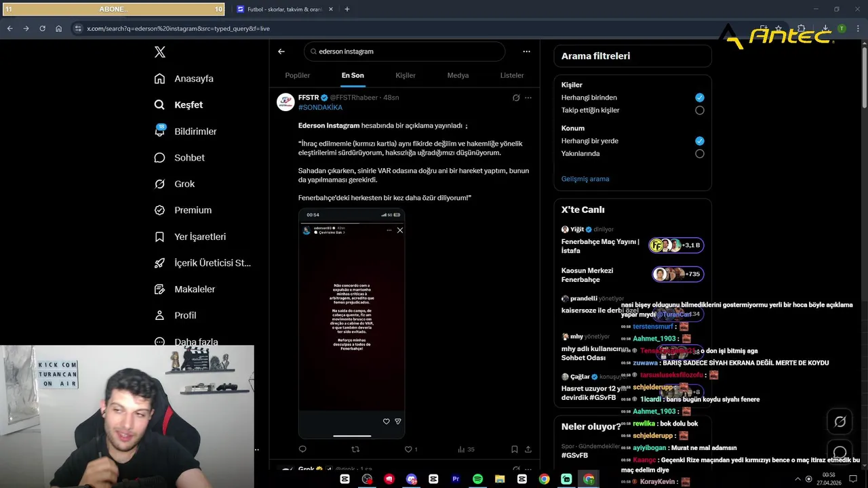This screenshot has width=868, height=488.
Task: Open the floating Grok button
Action: pos(840,422)
